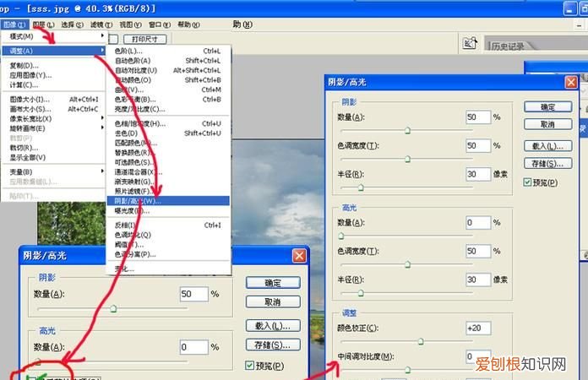Minimize the sss.jpg document window

pyautogui.click(x=580, y=25)
